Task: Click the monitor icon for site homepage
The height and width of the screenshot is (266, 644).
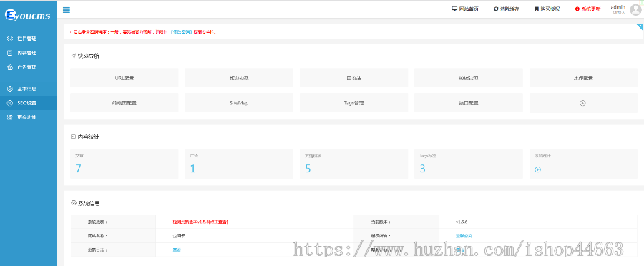Action: (x=454, y=9)
